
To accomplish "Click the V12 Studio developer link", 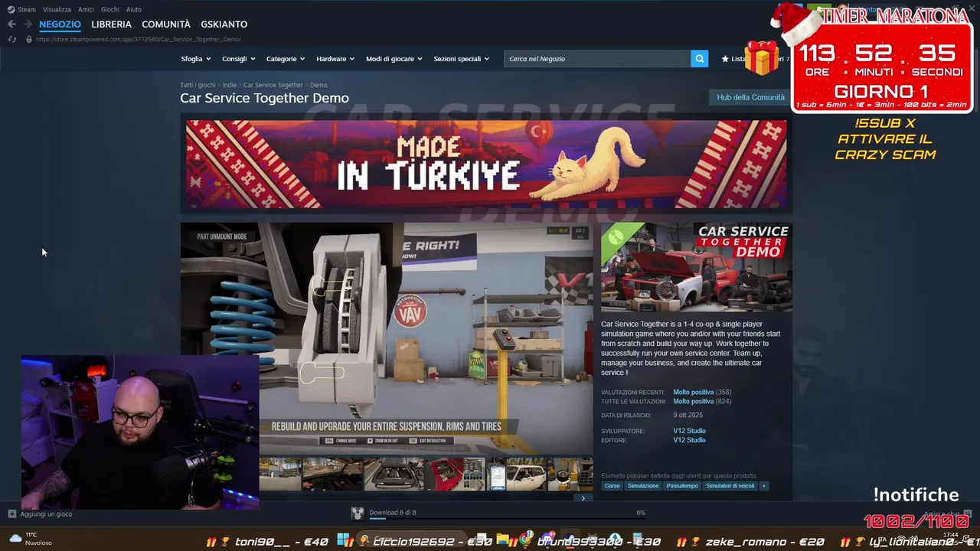I will (689, 431).
